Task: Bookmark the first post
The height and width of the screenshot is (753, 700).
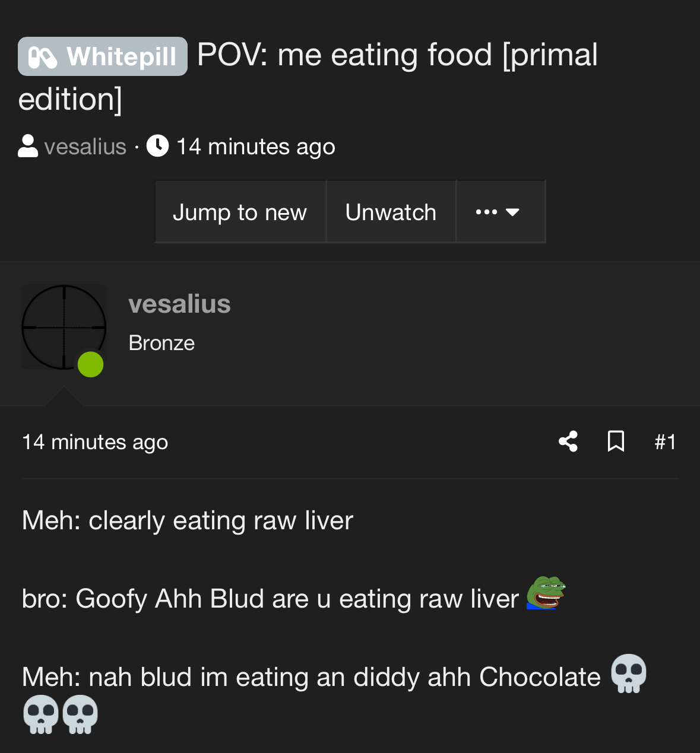Action: (616, 441)
